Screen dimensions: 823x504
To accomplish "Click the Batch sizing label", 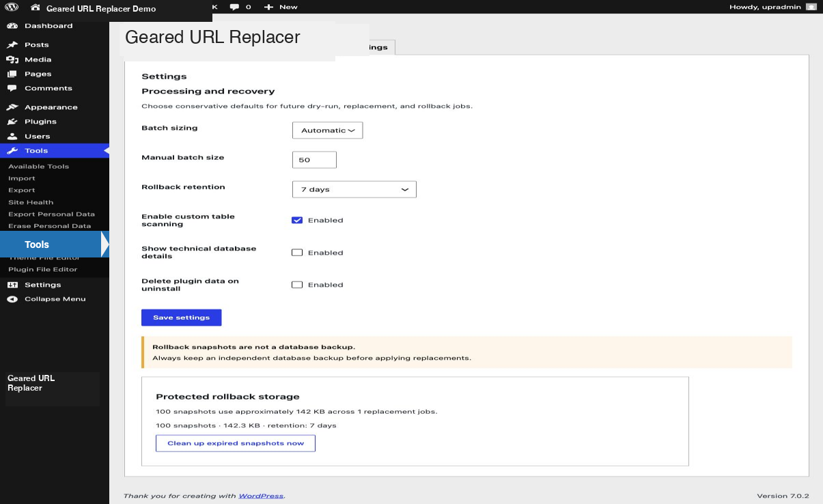I will tap(169, 128).
